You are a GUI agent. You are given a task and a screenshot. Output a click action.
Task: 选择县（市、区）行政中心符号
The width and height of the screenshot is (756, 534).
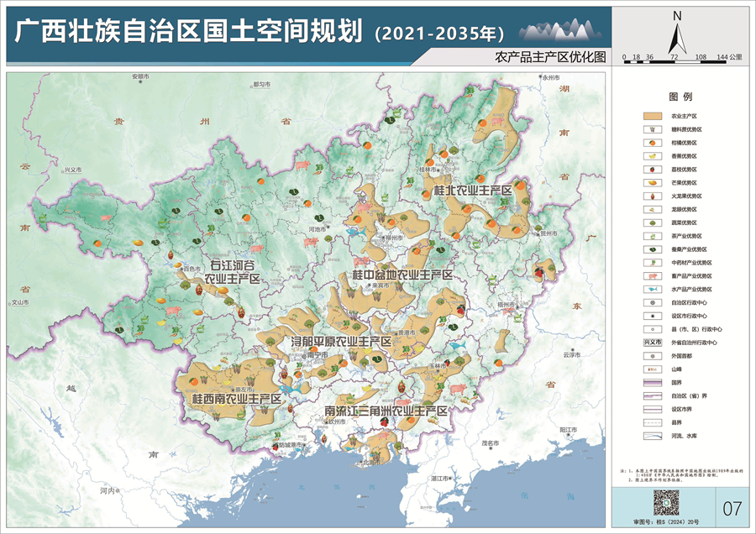click(x=651, y=328)
